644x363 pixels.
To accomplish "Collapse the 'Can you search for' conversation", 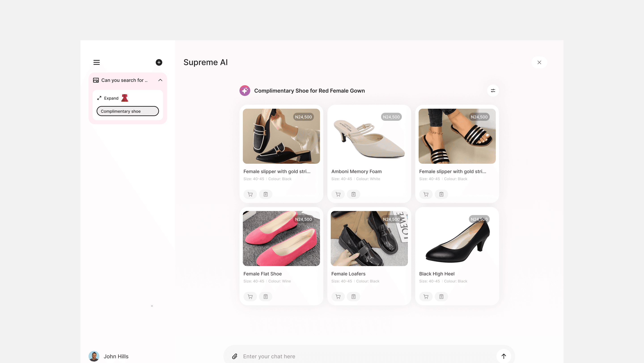I will tap(160, 80).
